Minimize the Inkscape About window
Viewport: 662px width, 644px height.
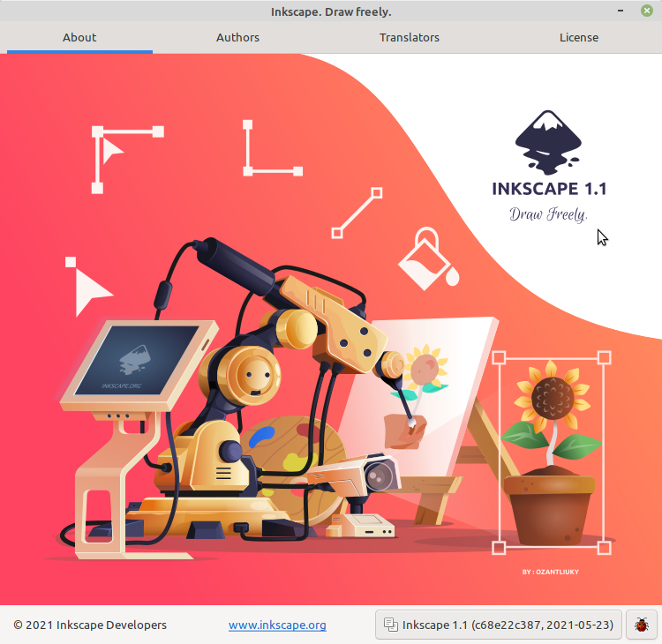click(x=621, y=11)
